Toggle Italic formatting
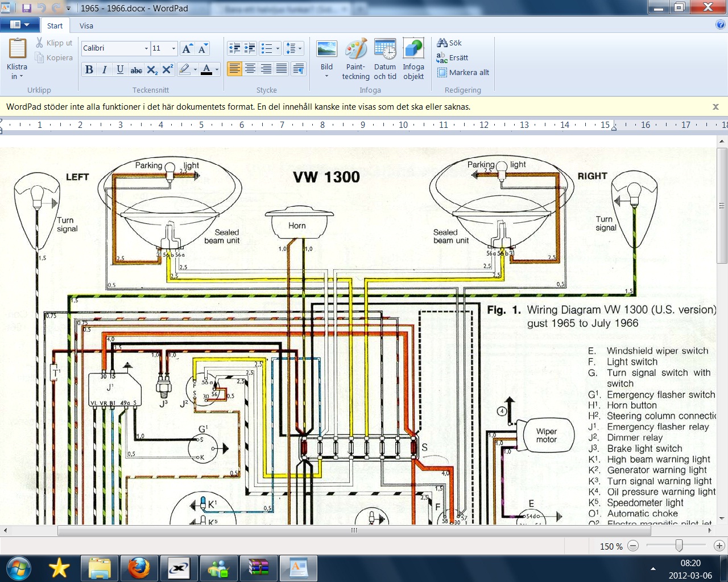 105,69
